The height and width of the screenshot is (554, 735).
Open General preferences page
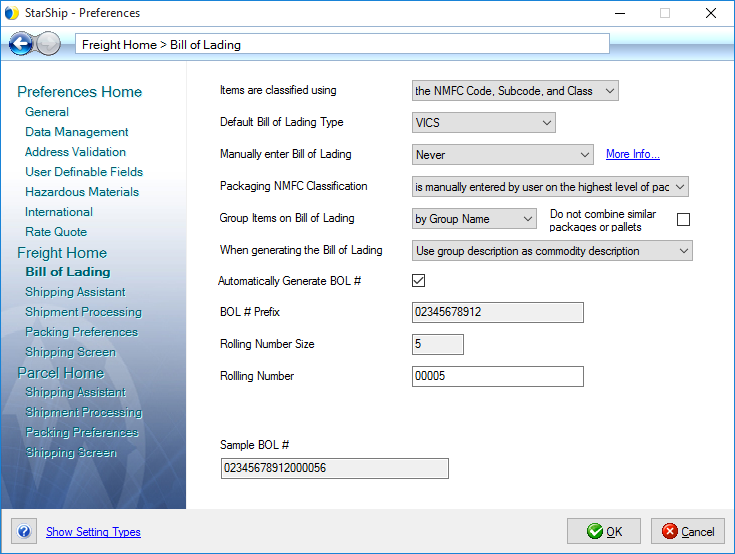click(x=47, y=112)
